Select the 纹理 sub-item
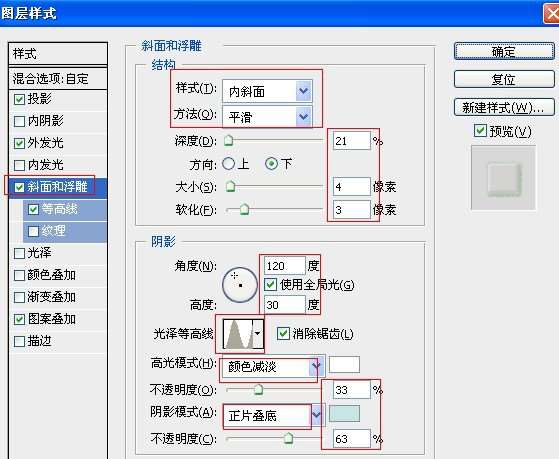 [x=65, y=231]
